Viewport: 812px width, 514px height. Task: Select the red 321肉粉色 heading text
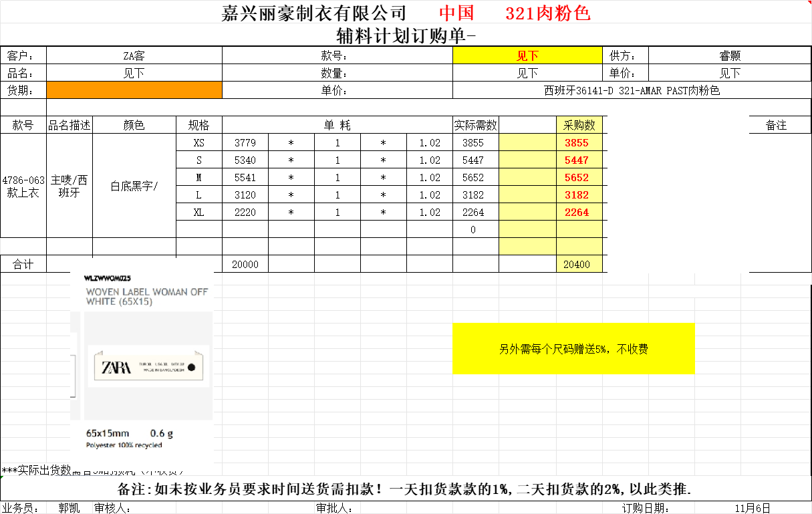coord(548,13)
